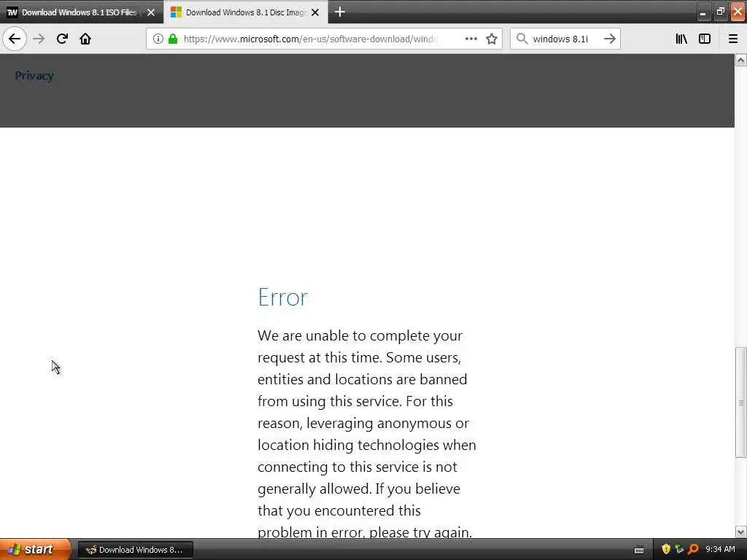Open the Windows Start menu
This screenshot has width=747, height=560.
pyautogui.click(x=35, y=550)
